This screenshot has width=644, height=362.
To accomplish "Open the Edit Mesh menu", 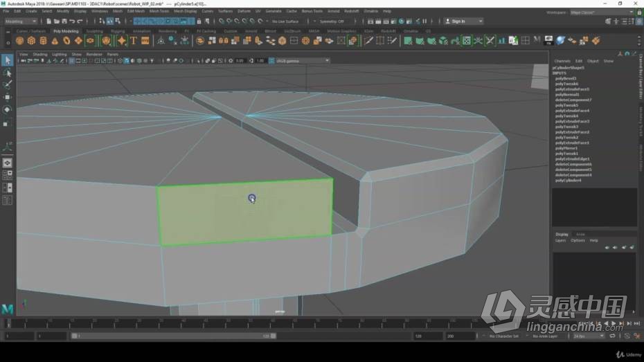I will coord(136,11).
